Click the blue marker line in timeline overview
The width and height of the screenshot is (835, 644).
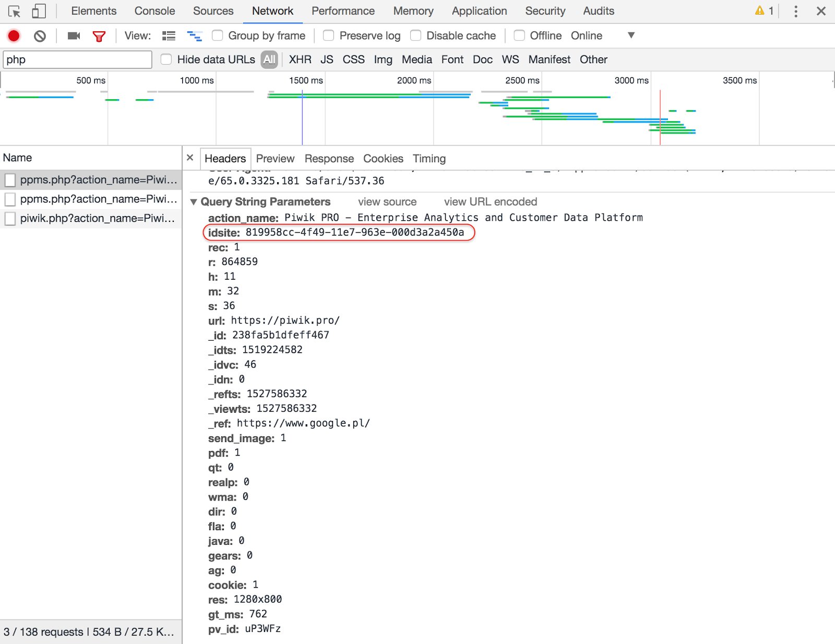302,117
